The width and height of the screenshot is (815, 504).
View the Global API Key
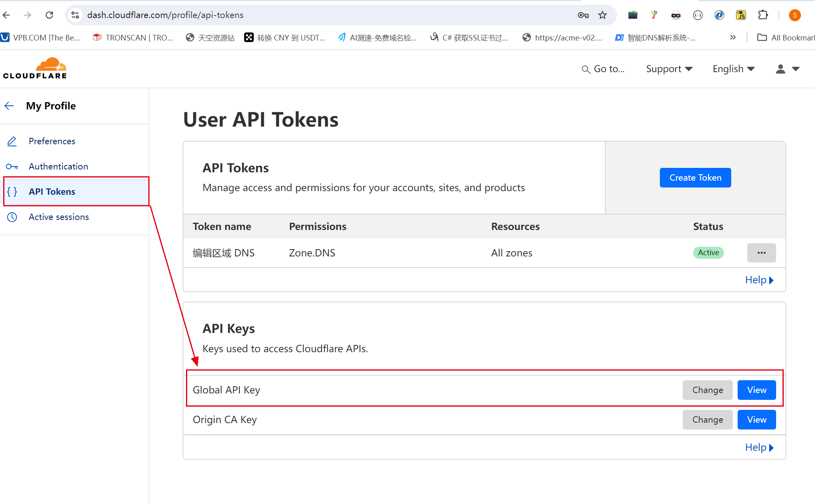(756, 390)
